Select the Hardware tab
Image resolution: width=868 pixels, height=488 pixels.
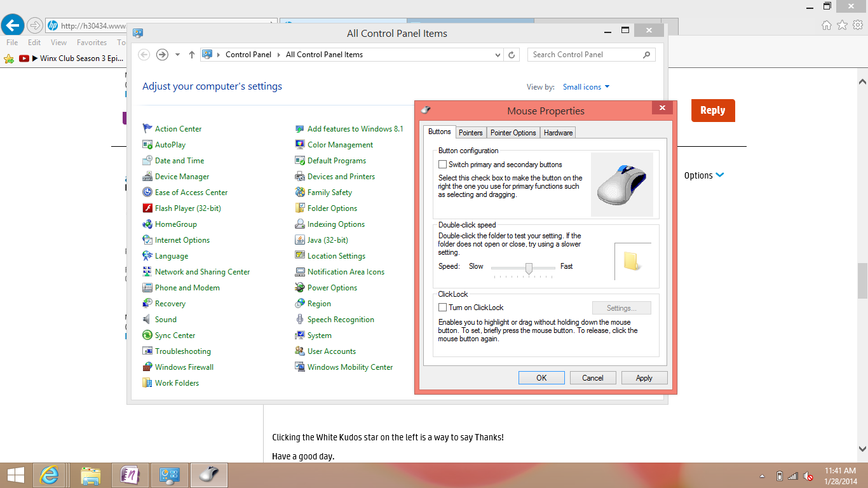(x=558, y=133)
